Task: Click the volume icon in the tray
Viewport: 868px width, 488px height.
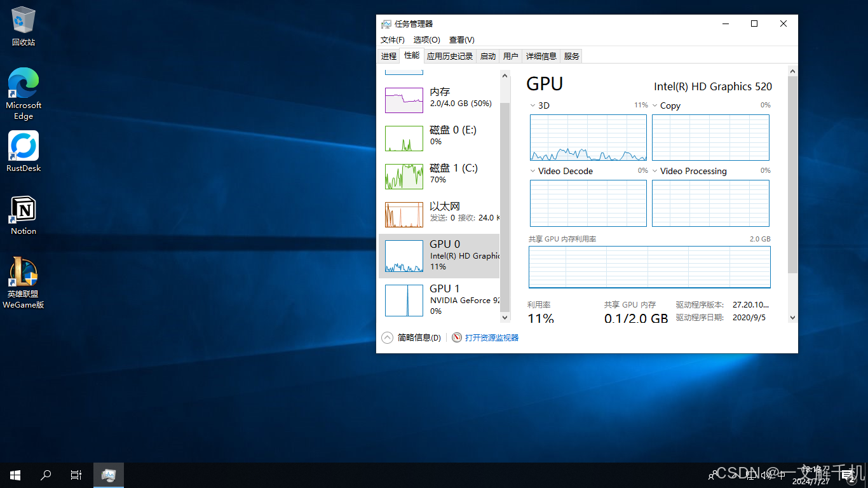Action: [762, 475]
